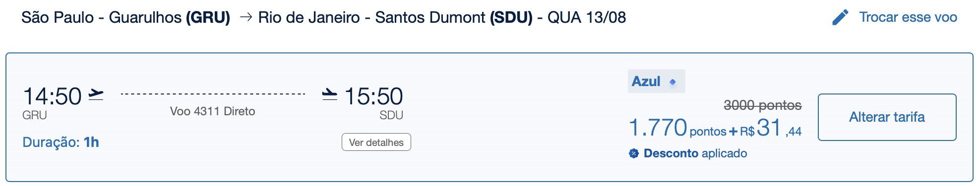The width and height of the screenshot is (980, 186).
Task: Click the diamond icon beside Azul
Action: pos(673,82)
